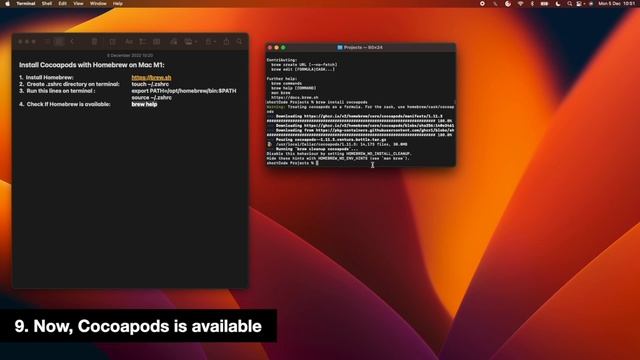This screenshot has width=640, height=360.
Task: Open the Shell menu
Action: (x=47, y=3)
